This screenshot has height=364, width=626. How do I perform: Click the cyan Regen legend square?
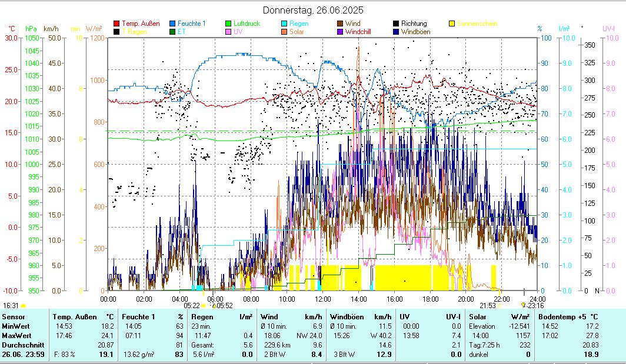pos(284,24)
